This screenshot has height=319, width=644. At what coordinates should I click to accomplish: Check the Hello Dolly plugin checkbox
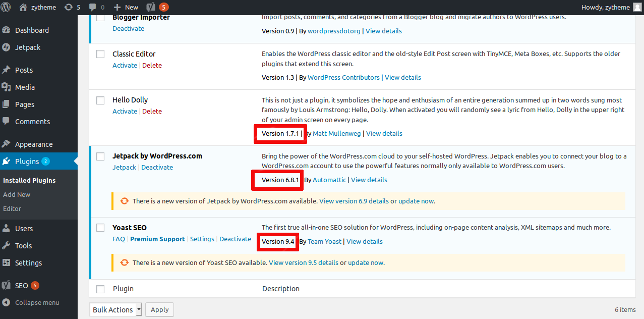(100, 100)
